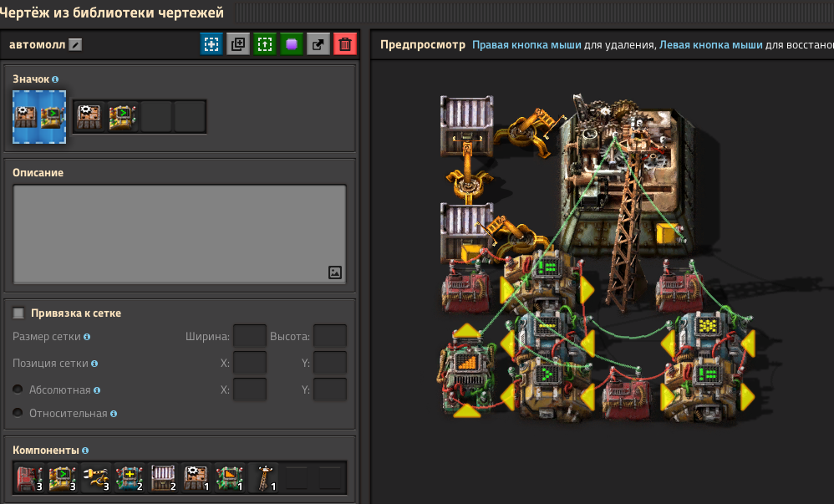Click the X field of Позиция сетки
The width and height of the screenshot is (834, 504).
[250, 363]
